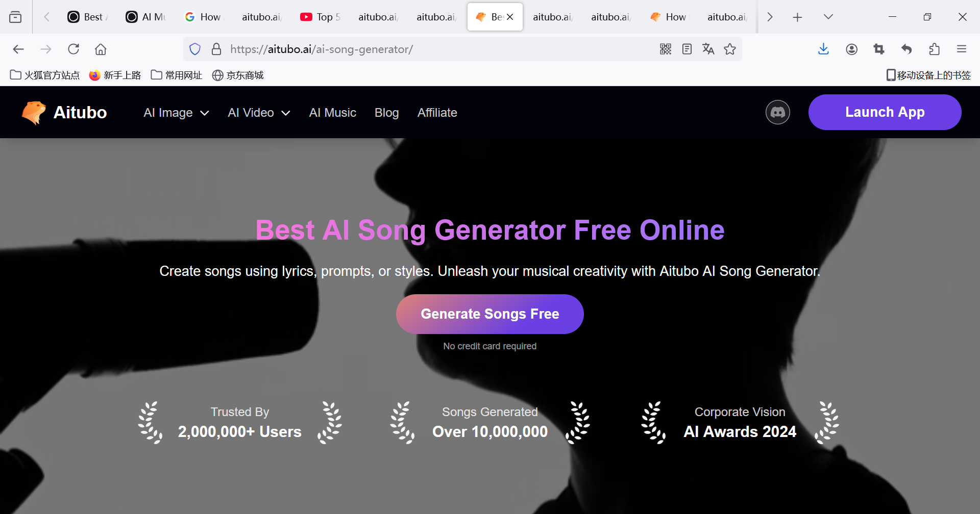Reload the current page
Image resolution: width=980 pixels, height=514 pixels.
[73, 49]
